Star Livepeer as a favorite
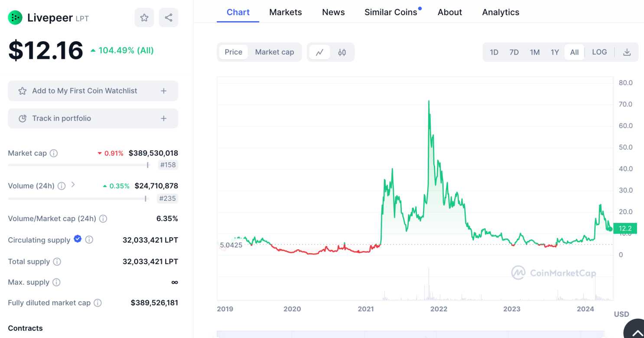The width and height of the screenshot is (644, 338). point(144,18)
